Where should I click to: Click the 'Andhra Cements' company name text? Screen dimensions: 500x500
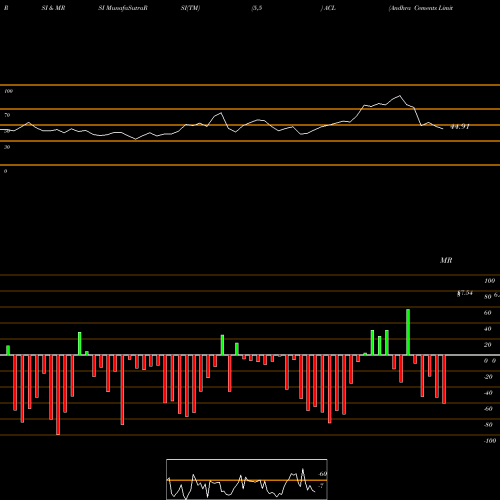click(x=413, y=8)
